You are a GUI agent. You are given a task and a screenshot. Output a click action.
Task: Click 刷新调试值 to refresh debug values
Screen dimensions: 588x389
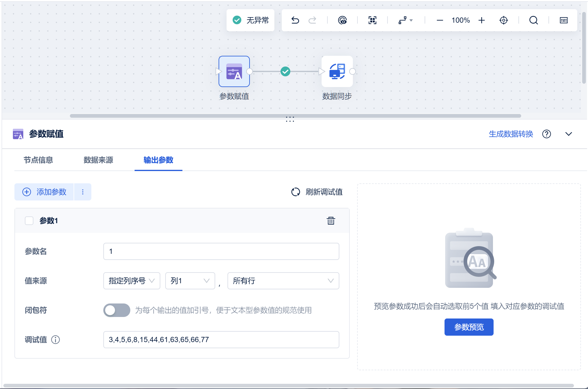pyautogui.click(x=317, y=192)
